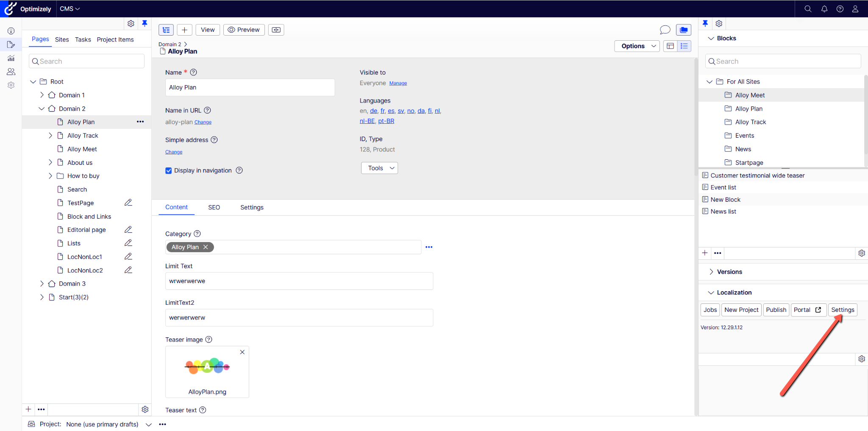Image resolution: width=868 pixels, height=431 pixels.
Task: Click the Preview button
Action: point(244,30)
